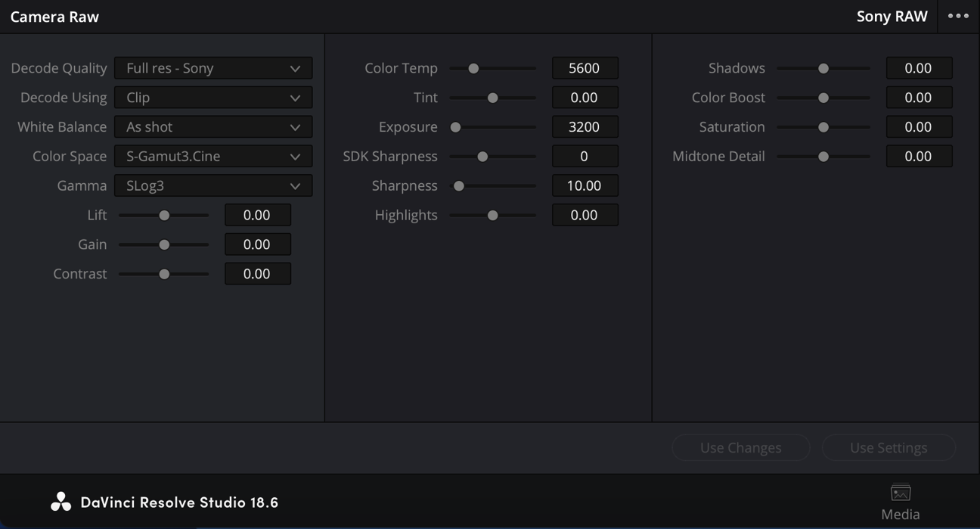Screen dimensions: 980x529
Task: Click the Shadows slider handle
Action: [x=823, y=68]
